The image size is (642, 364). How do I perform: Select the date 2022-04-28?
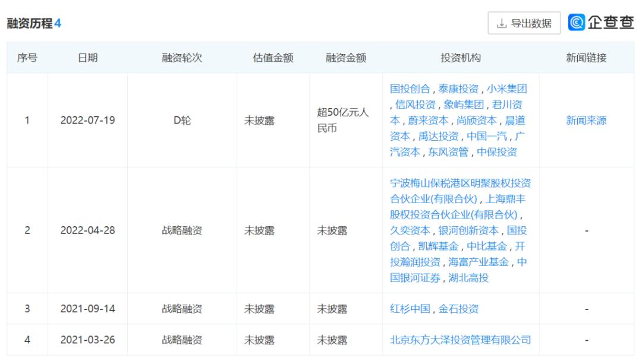pos(87,230)
